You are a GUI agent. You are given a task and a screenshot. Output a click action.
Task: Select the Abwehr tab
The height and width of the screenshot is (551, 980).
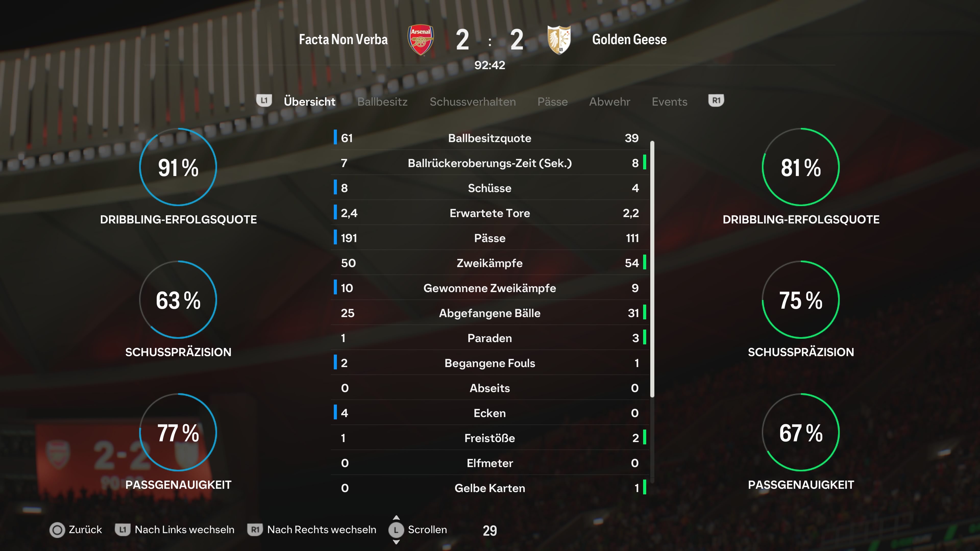(609, 102)
